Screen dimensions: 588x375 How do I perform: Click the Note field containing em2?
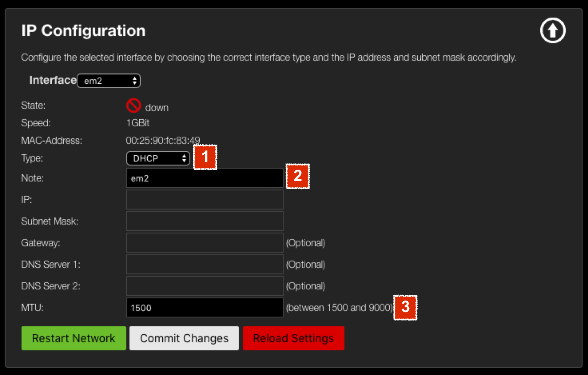point(205,178)
